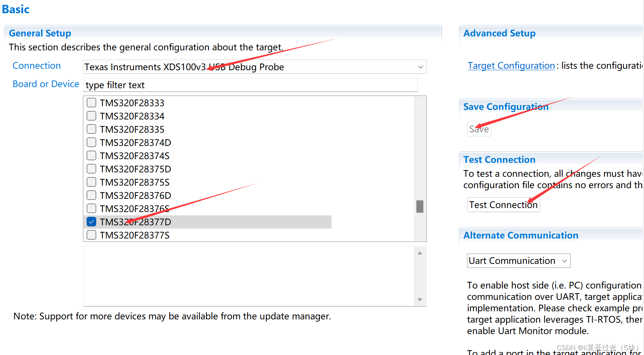Click the description box scroll down arrow
644x355 pixels.
pos(420,300)
